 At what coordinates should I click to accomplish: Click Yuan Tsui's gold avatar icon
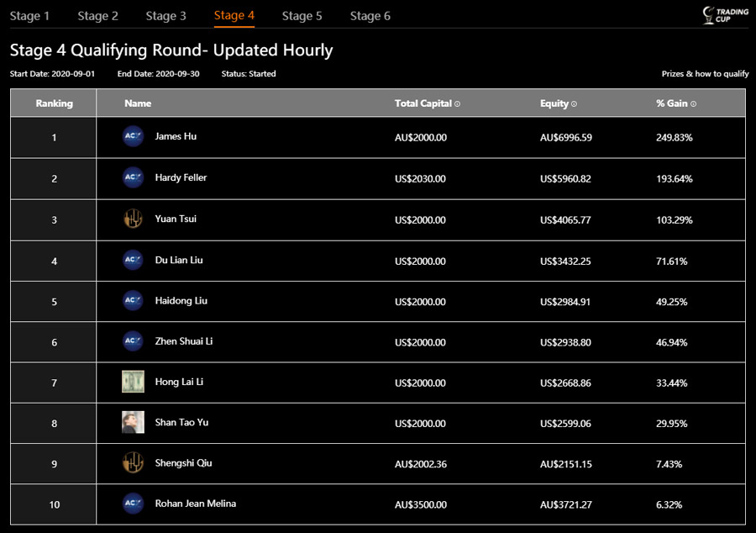click(133, 219)
